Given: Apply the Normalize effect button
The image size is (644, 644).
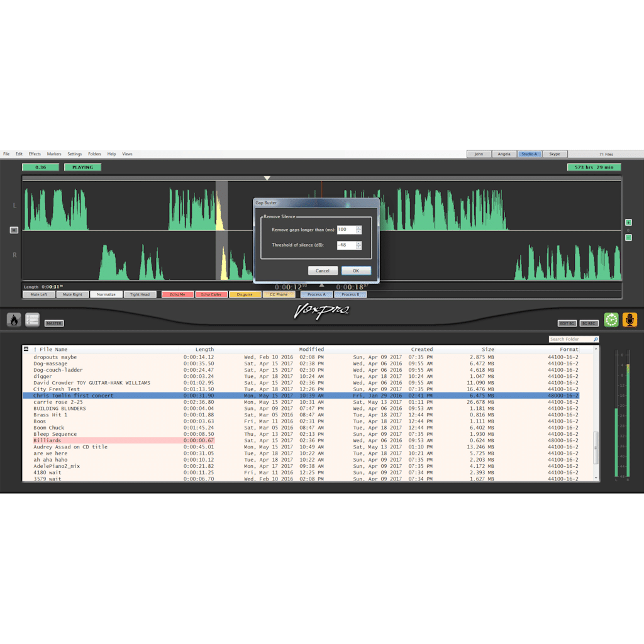Looking at the screenshot, I should pos(106,294).
